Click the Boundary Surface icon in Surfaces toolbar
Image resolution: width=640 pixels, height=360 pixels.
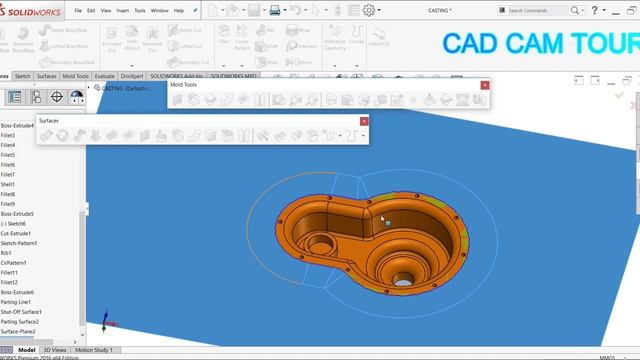pos(111,135)
